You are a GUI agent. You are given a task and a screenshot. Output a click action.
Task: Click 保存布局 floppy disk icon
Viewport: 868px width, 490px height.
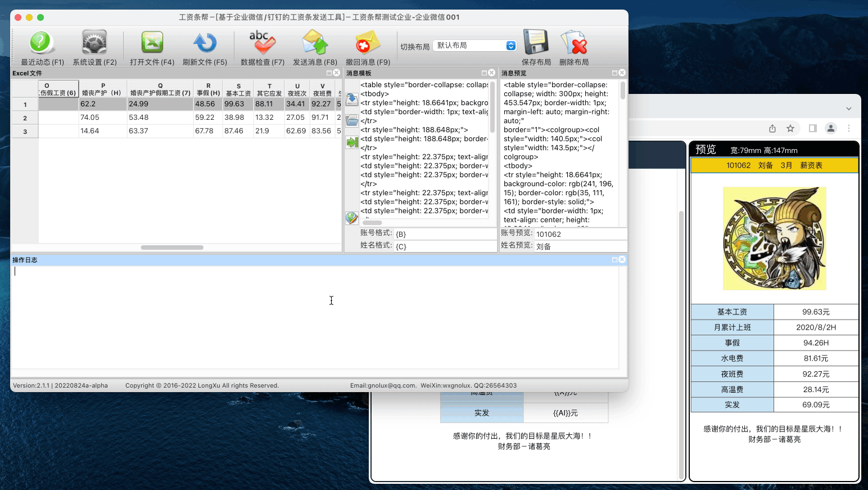point(536,43)
